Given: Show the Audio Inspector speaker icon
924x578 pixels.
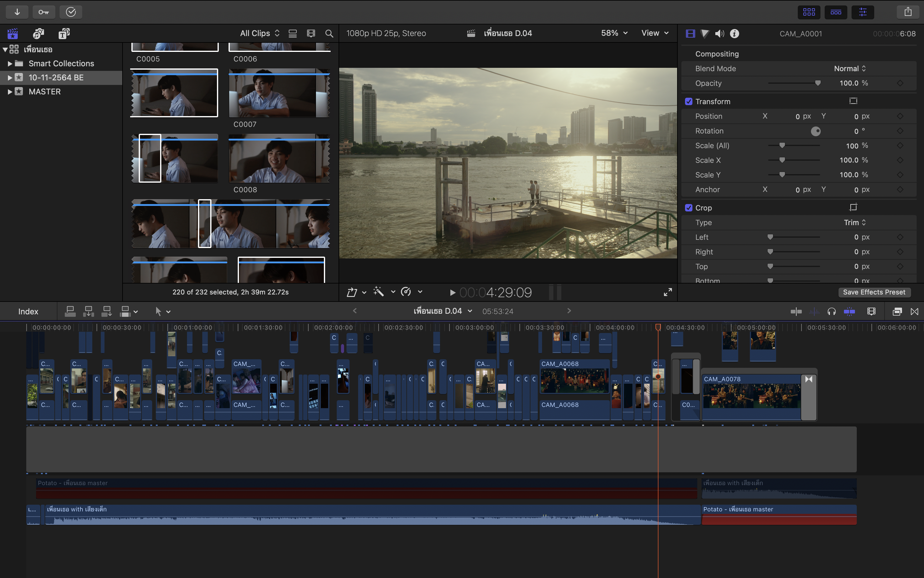Looking at the screenshot, I should coord(719,34).
